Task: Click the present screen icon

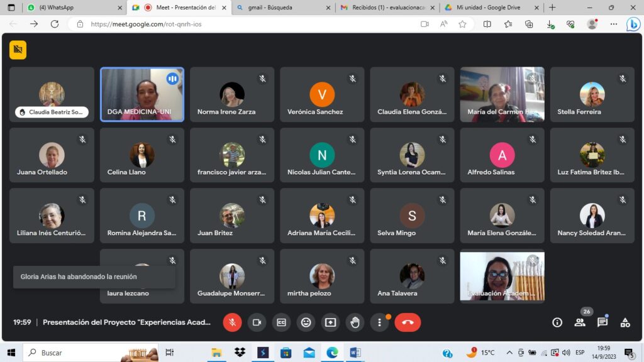Action: pyautogui.click(x=330, y=322)
